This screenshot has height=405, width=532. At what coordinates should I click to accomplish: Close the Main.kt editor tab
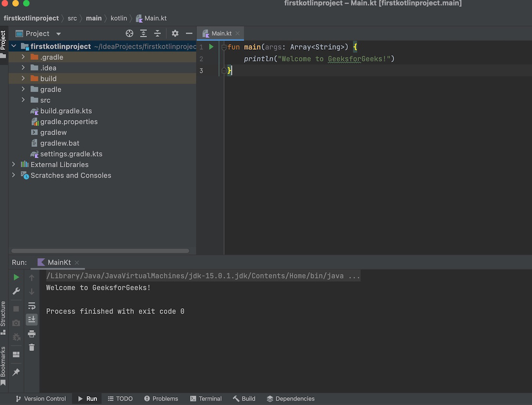click(x=237, y=33)
